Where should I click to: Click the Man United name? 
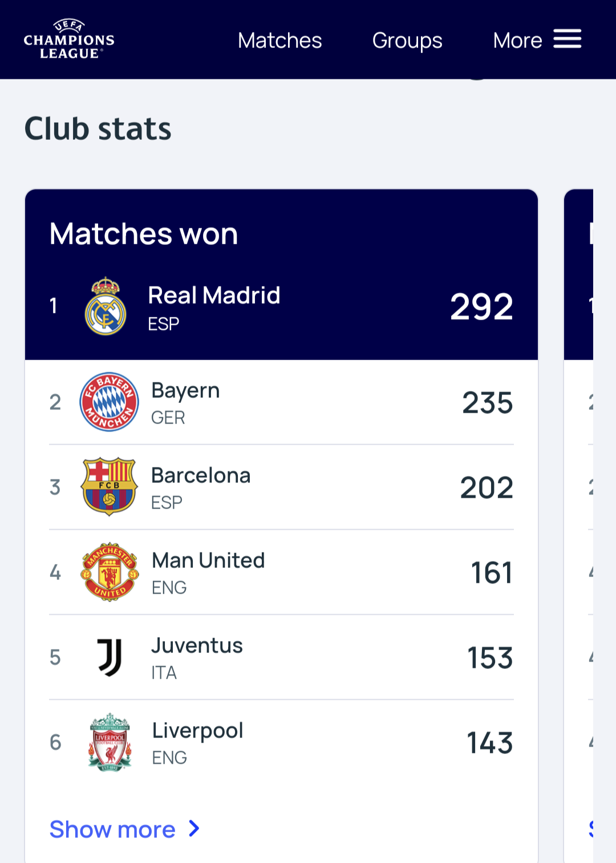tap(208, 560)
